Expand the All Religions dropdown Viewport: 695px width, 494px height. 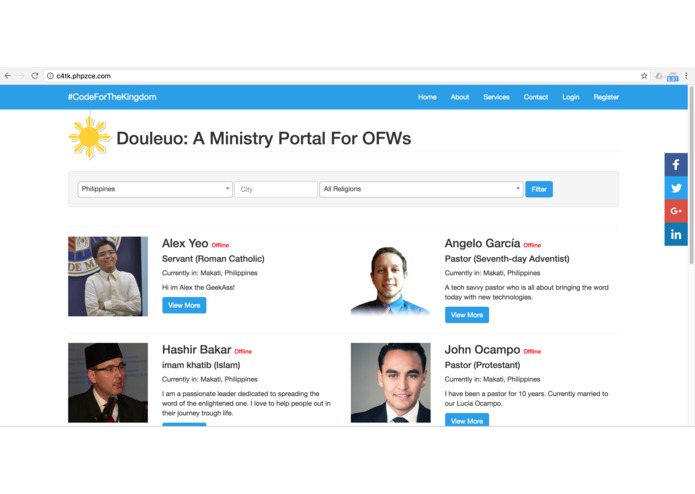click(421, 189)
